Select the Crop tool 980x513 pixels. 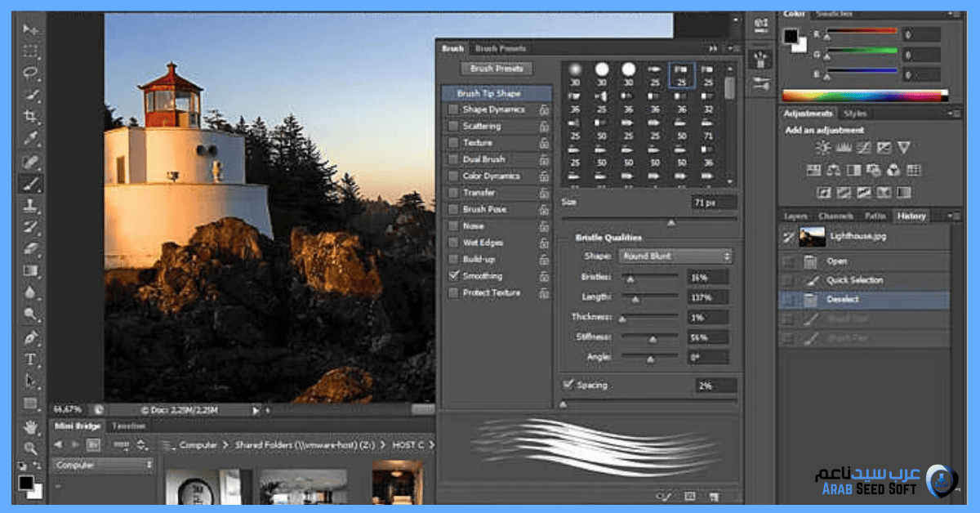tap(31, 117)
